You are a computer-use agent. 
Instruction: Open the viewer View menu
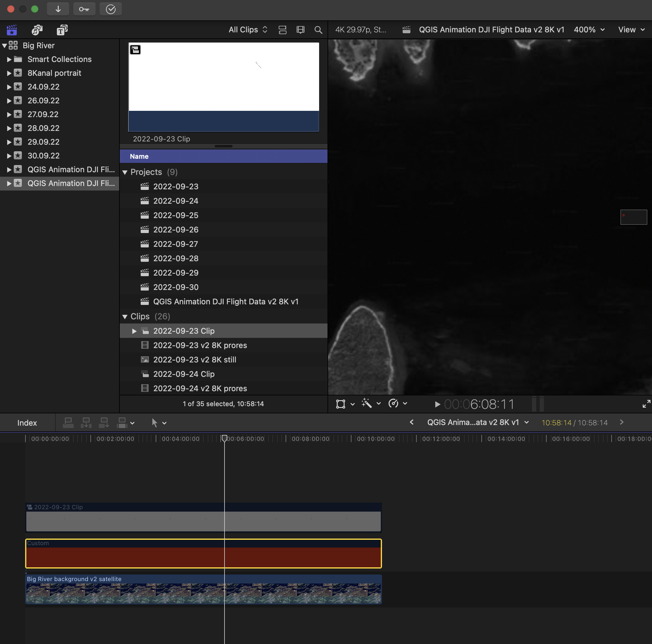point(631,30)
